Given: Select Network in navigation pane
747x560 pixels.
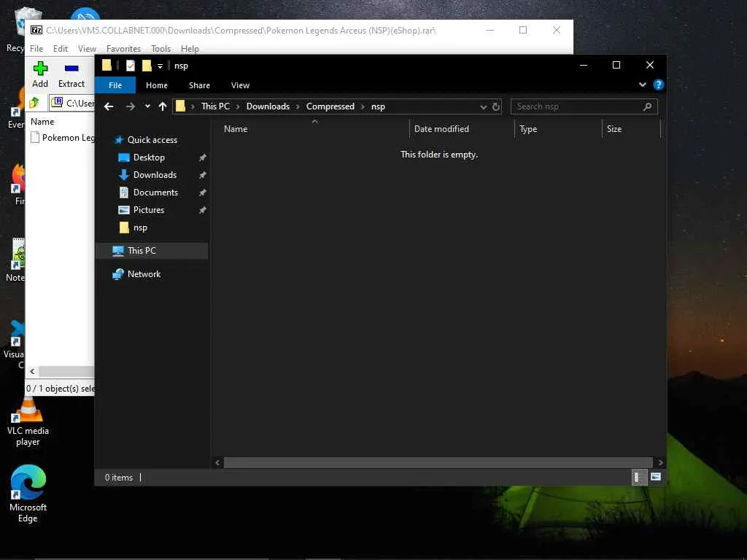Looking at the screenshot, I should [x=144, y=274].
